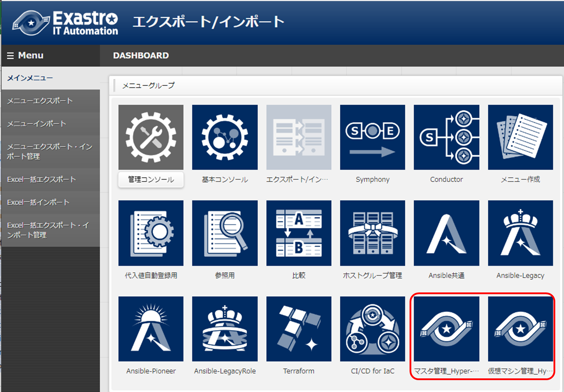Image resolution: width=564 pixels, height=392 pixels.
Task: Open the Ansible-Pioneer sunrise icon
Action: pos(151,329)
